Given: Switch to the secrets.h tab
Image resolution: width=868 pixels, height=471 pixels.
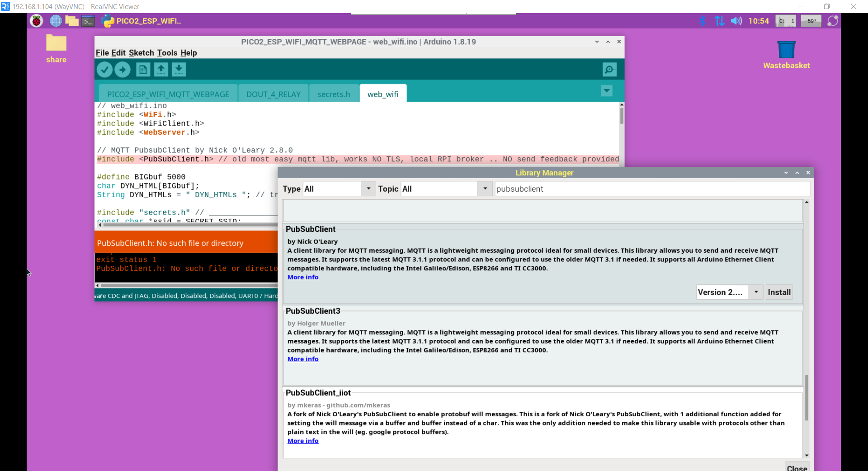Looking at the screenshot, I should [334, 94].
